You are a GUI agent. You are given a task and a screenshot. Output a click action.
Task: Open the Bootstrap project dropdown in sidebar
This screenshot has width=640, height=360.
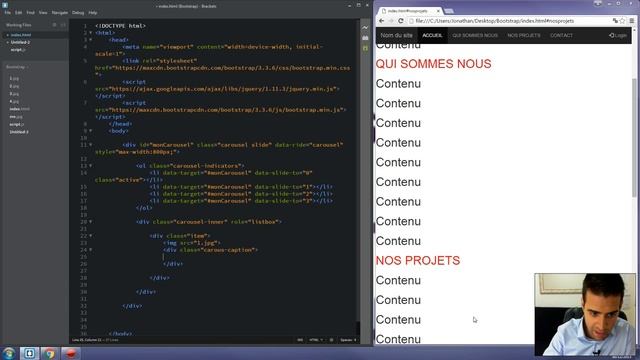(17, 67)
